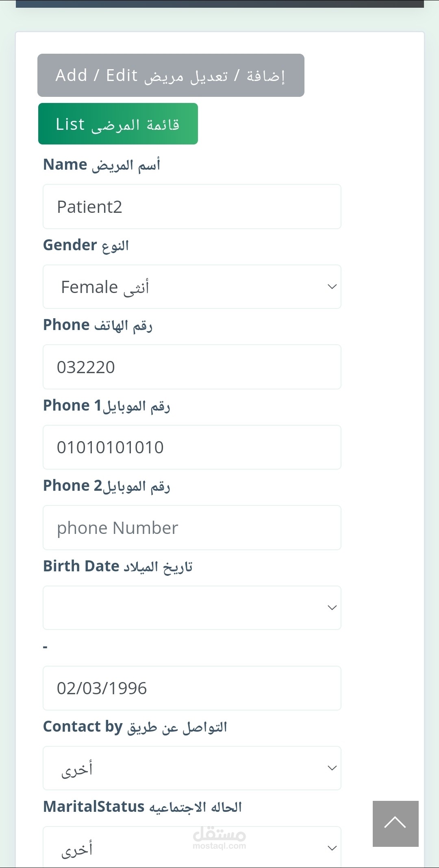Click the MaritalStatus label text
Screen dimensions: 439x868
tap(142, 807)
